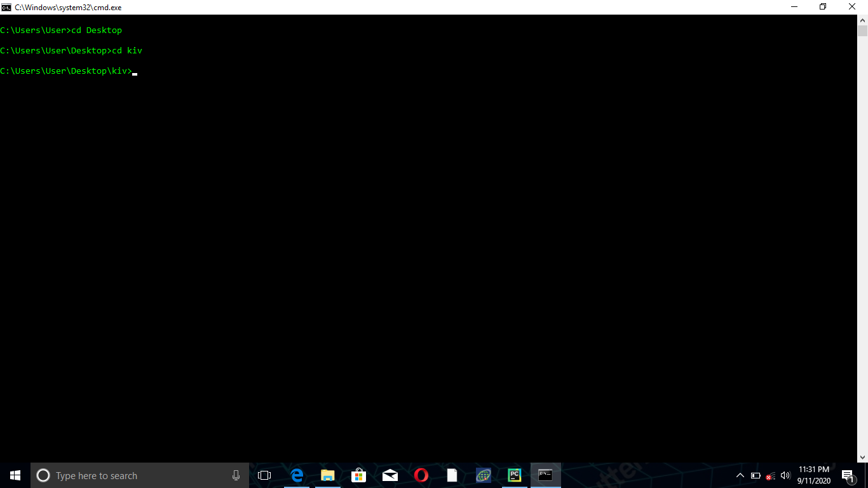Click inside the search box
The height and width of the screenshot is (488, 868).
click(x=127, y=475)
